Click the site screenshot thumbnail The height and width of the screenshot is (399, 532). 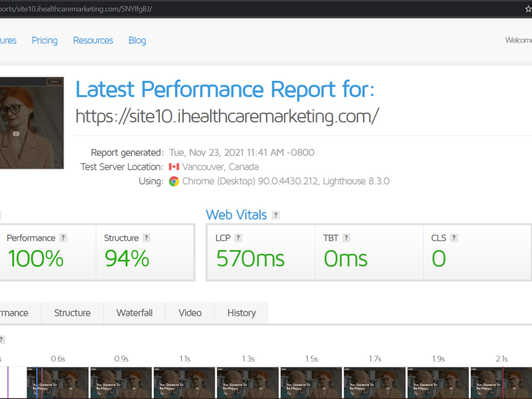pyautogui.click(x=31, y=123)
